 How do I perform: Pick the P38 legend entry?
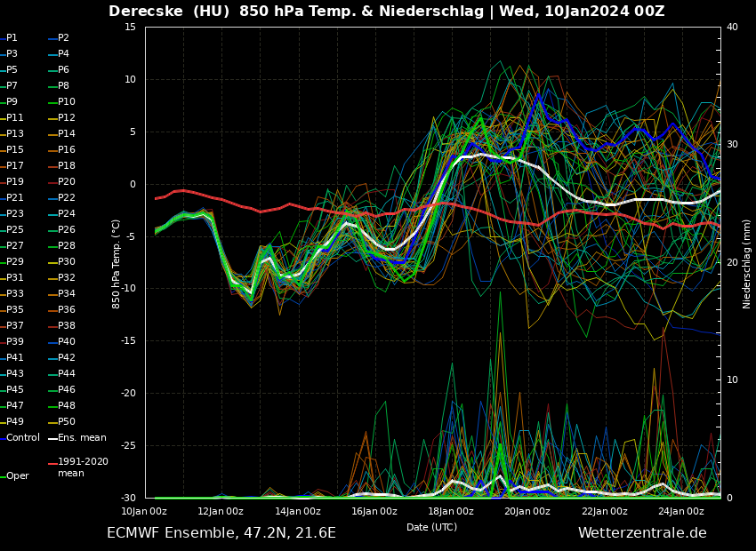[x=67, y=326]
